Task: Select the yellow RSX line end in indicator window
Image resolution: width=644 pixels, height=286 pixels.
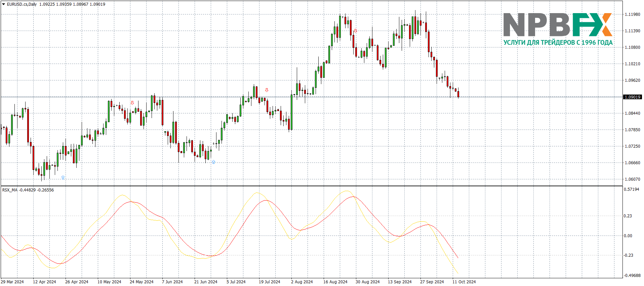Action: click(457, 273)
